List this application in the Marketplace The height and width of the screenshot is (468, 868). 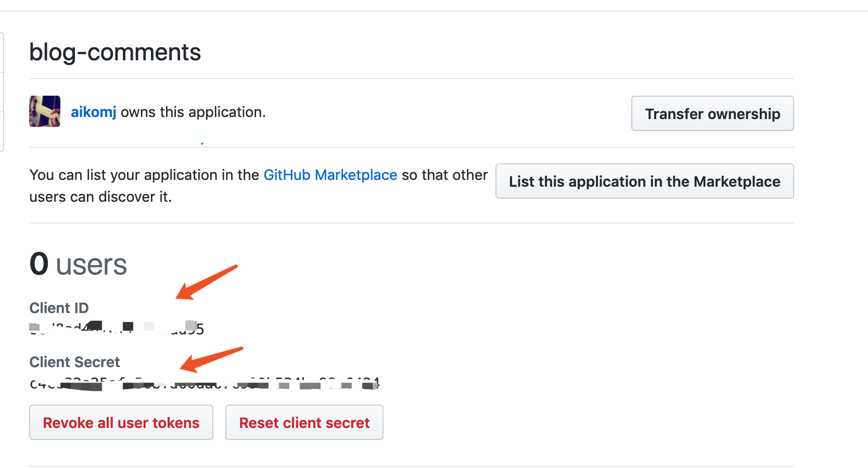coord(645,181)
